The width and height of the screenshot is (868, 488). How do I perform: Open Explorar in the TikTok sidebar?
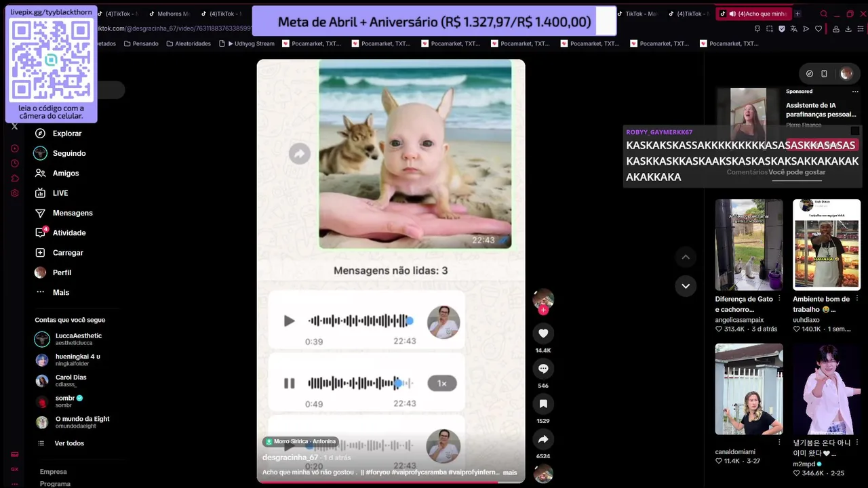coord(58,134)
